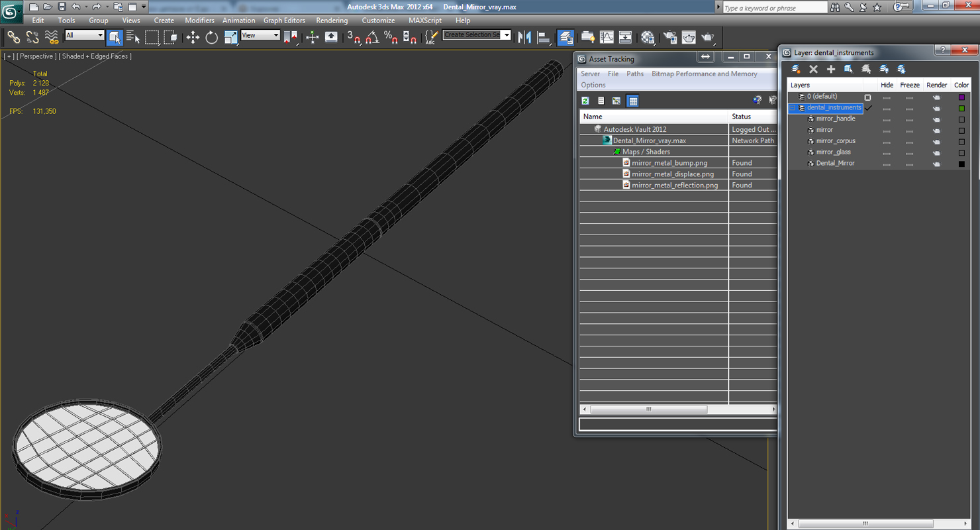Screen dimensions: 980x530
Task: Click purple color swatch of 0 (default)
Action: pyautogui.click(x=961, y=97)
